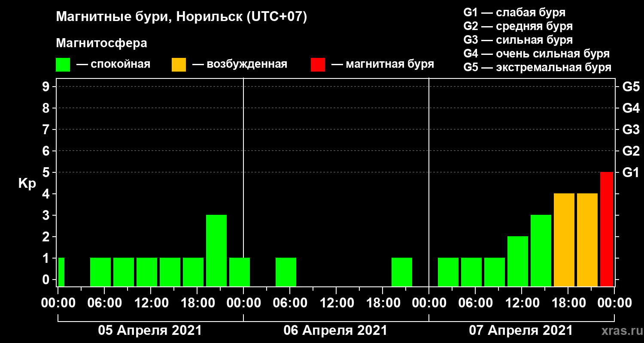Screen dimensions: 644x343
Task: Select the Kp 2 green bar on 07 April
Action: click(518, 261)
